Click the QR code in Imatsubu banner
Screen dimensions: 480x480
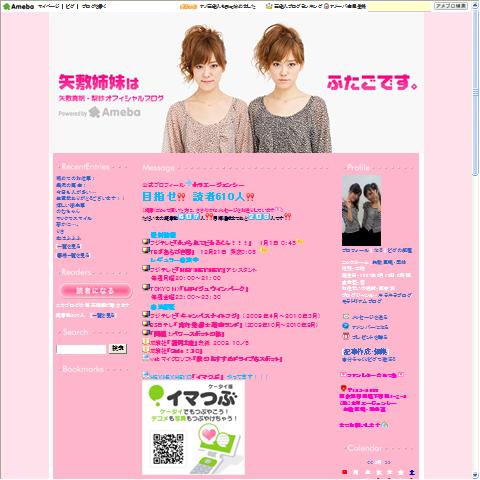click(168, 449)
